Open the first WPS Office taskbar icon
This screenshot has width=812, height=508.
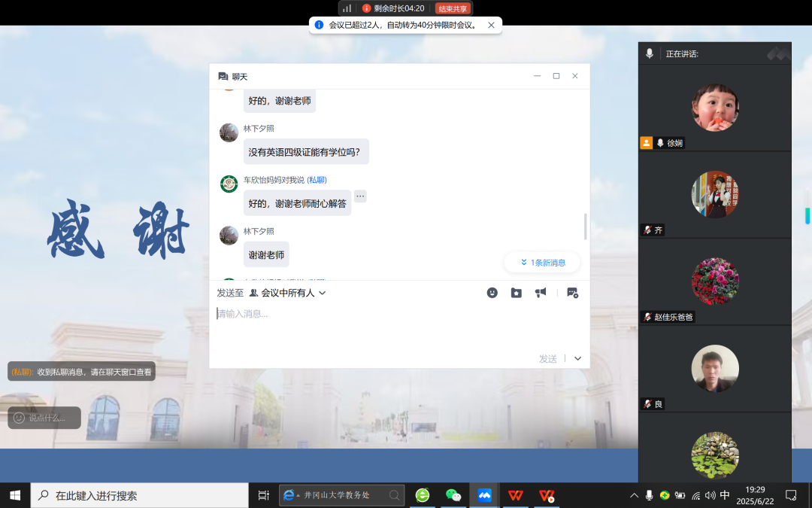(516, 495)
